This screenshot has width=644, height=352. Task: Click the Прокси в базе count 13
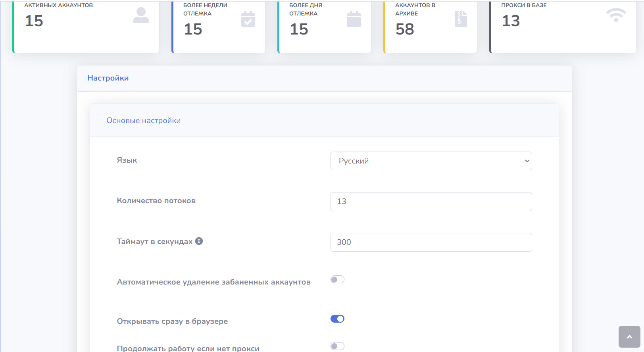pos(511,21)
